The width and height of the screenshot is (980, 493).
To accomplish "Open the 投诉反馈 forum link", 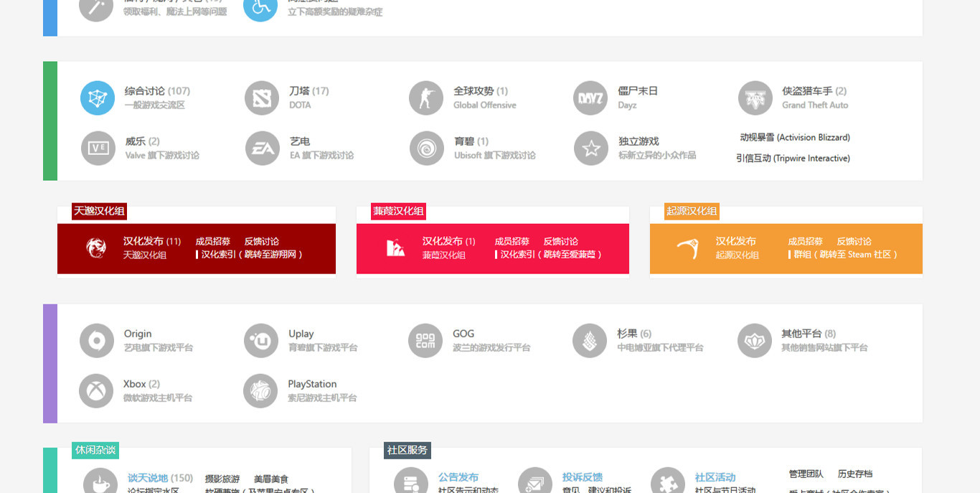I will pyautogui.click(x=583, y=477).
